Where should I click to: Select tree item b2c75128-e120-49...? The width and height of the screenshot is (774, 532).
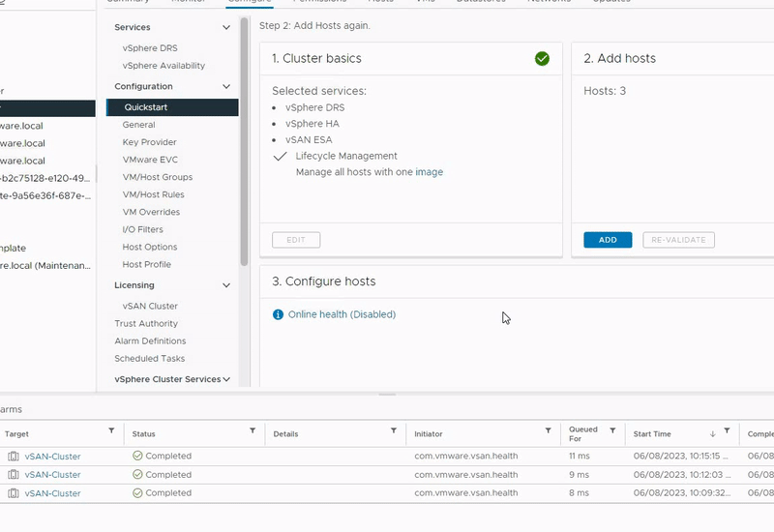pyautogui.click(x=45, y=178)
